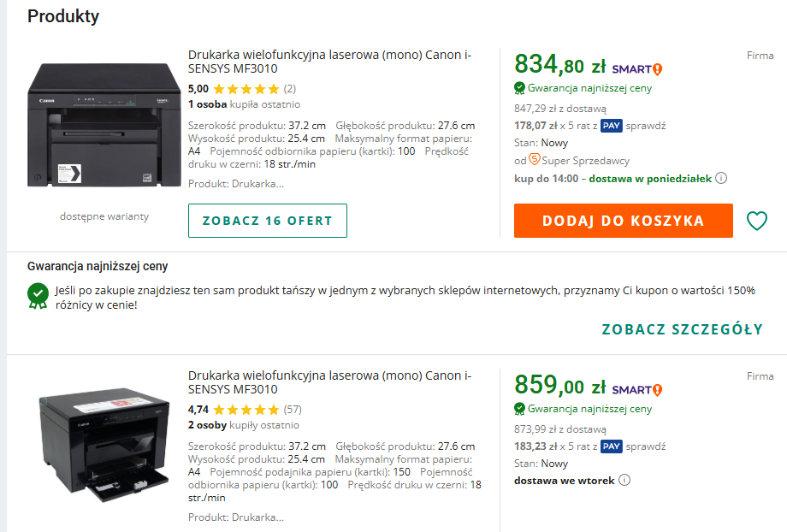Click SMART! badge on 834,80 zł offer
Screen dimensions: 787x532
click(637, 69)
